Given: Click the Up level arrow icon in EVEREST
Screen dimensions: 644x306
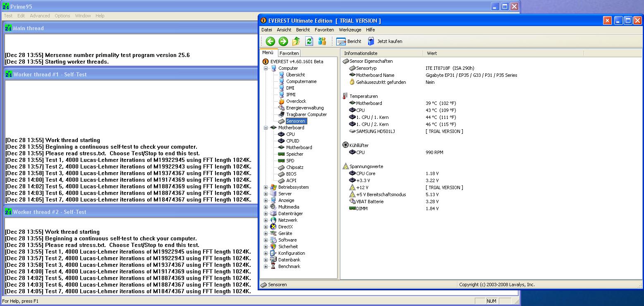Looking at the screenshot, I should pyautogui.click(x=296, y=41).
